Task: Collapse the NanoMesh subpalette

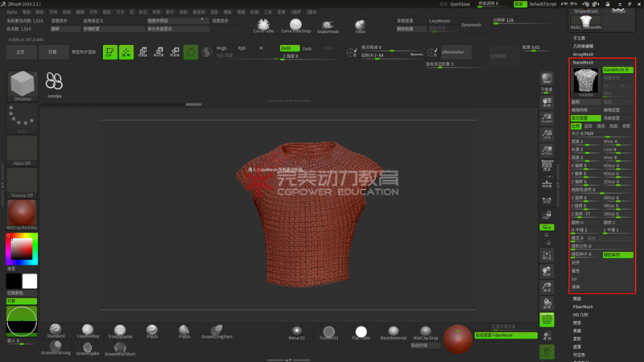Action: tap(583, 62)
